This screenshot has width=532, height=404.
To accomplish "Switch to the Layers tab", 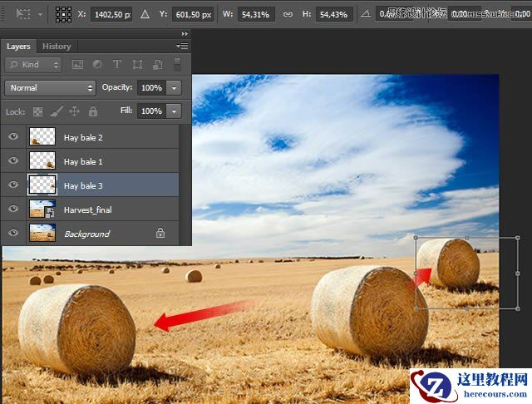I will (18, 47).
